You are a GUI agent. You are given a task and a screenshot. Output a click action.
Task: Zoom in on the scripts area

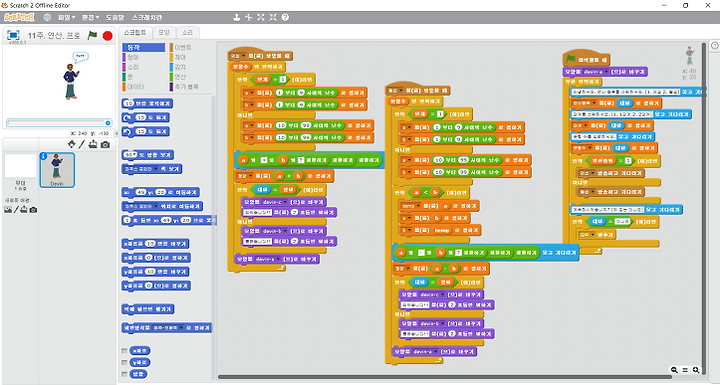[x=696, y=370]
